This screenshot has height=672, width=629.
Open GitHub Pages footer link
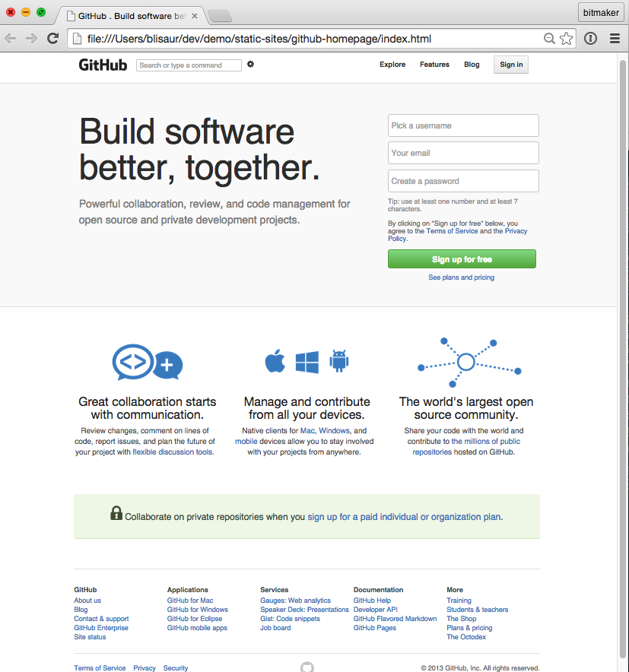pos(374,627)
